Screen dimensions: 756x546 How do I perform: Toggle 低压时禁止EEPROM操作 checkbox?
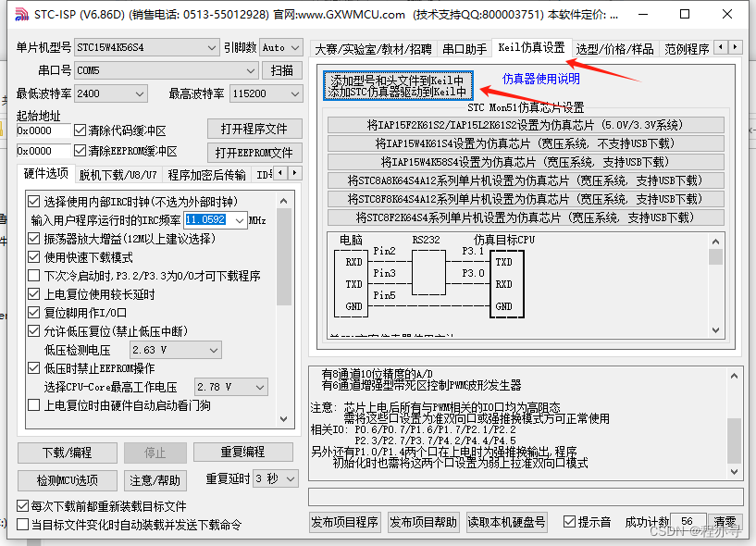(33, 368)
